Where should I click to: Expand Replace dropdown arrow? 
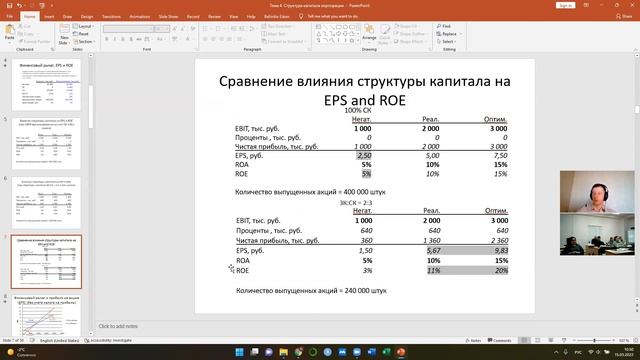pos(461,34)
